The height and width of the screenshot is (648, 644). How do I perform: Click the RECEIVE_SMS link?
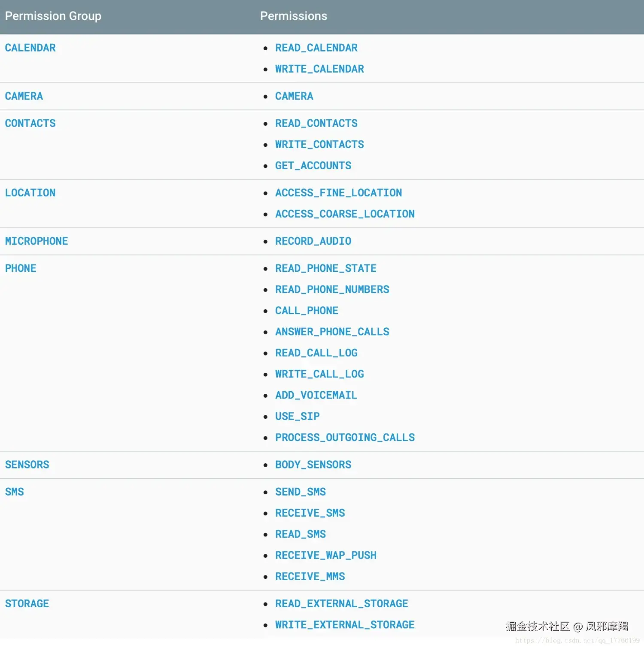pyautogui.click(x=310, y=513)
